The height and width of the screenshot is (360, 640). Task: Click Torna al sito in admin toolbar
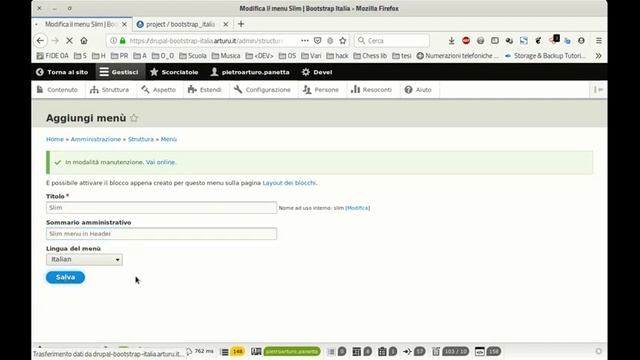pos(62,72)
